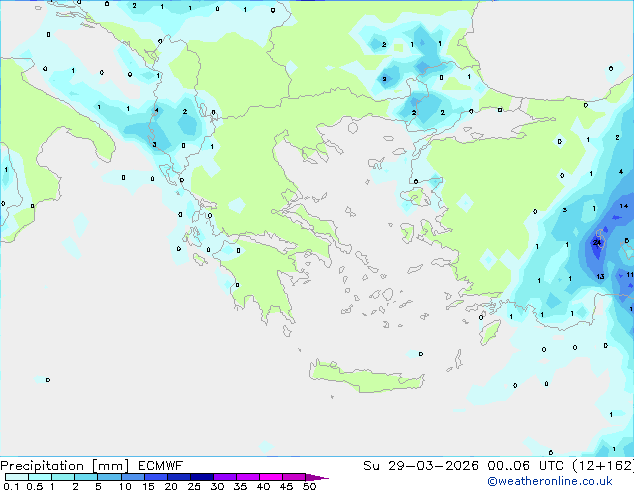The width and height of the screenshot is (634, 490).
Task: Click the 0.1–0.5 mm legend color swatch
Action: [17, 477]
